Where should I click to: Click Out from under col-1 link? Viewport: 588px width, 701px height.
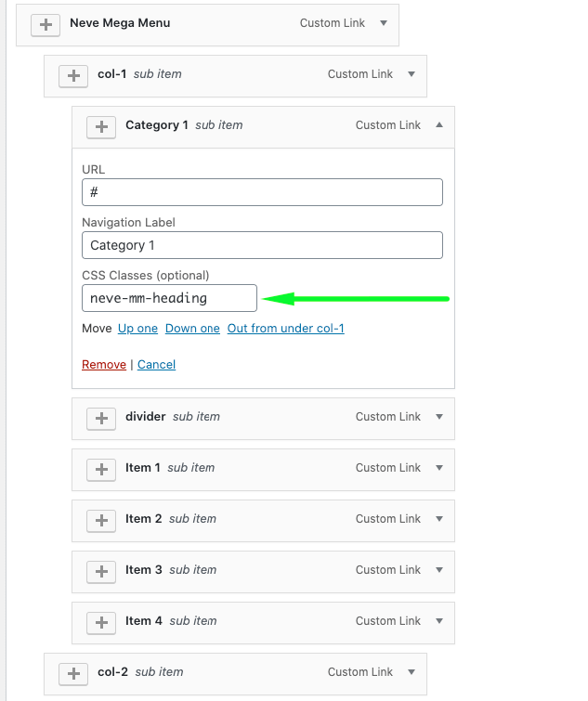click(285, 329)
